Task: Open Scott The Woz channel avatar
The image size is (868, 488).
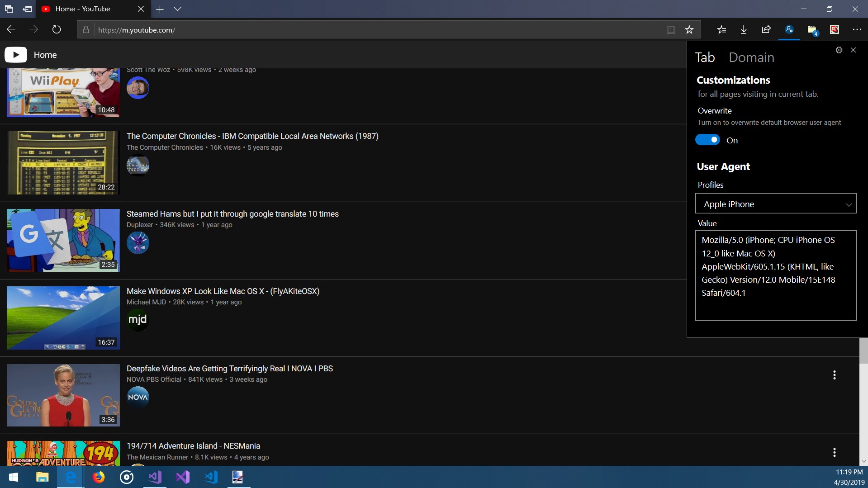Action: pyautogui.click(x=138, y=88)
